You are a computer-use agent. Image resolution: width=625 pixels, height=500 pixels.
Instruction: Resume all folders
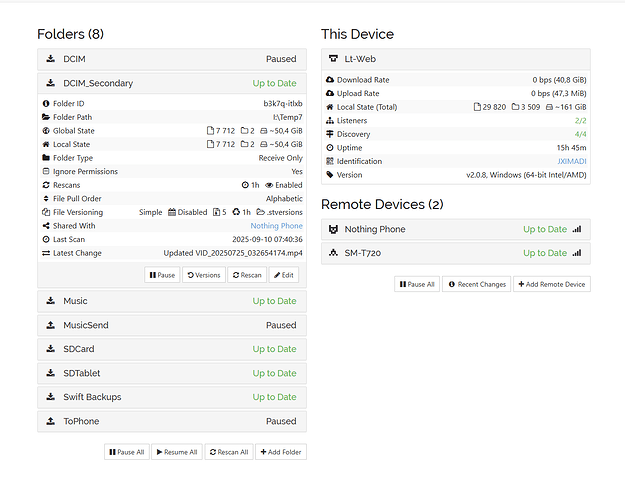[176, 452]
